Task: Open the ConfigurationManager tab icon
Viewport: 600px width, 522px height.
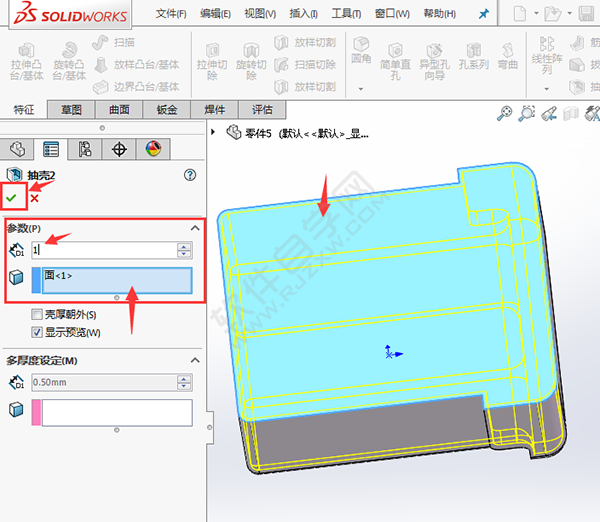Action: (x=85, y=149)
